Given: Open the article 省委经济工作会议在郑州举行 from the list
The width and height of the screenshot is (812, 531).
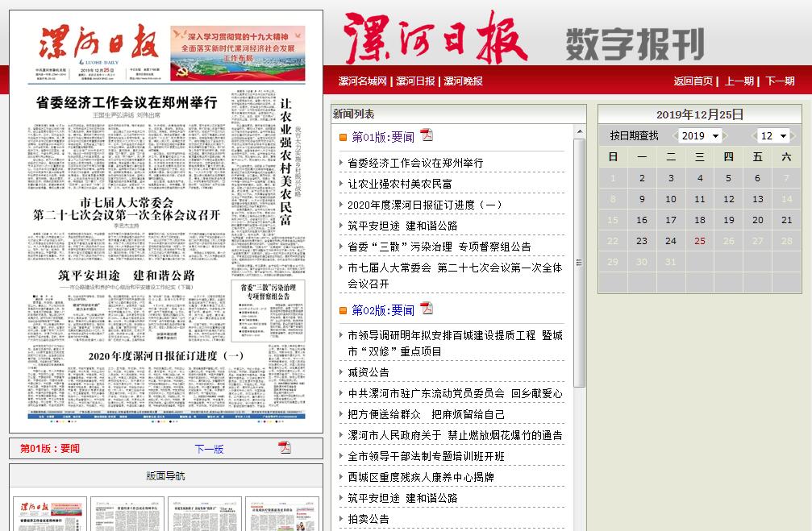Looking at the screenshot, I should 415,163.
